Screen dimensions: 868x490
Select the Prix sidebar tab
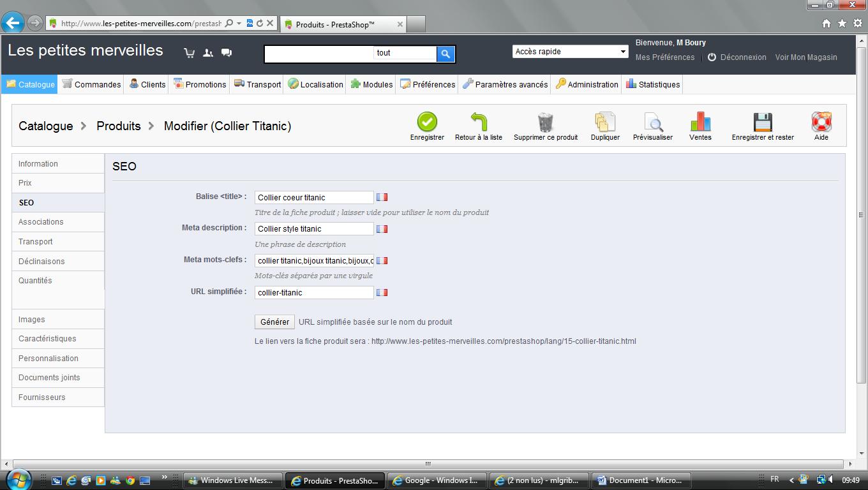58,183
